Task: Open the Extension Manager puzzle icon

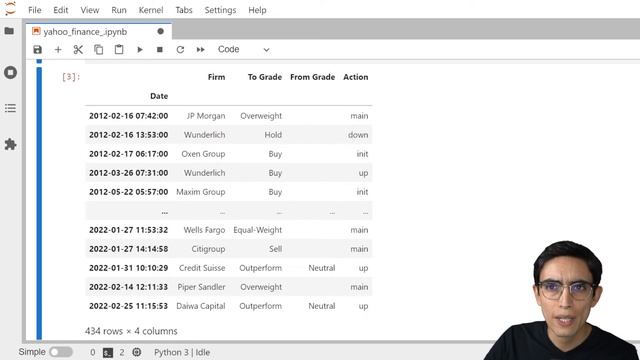Action: coord(10,144)
